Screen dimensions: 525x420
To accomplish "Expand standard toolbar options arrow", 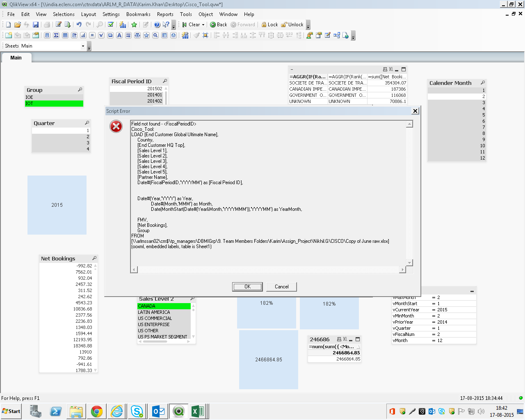I will click(x=173, y=25).
